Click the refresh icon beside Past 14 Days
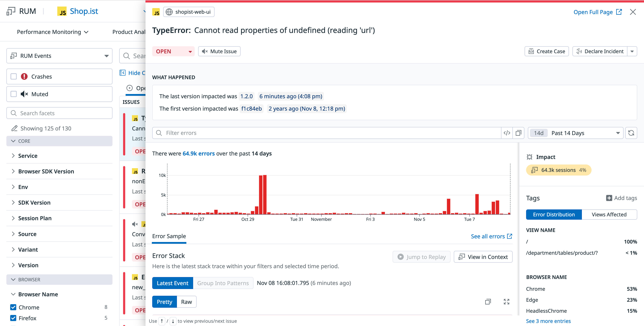This screenshot has height=326, width=644. click(x=631, y=133)
